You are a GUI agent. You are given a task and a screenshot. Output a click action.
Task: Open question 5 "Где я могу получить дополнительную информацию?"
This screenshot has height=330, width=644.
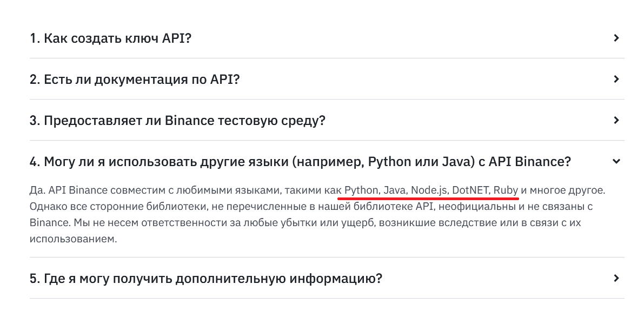click(x=206, y=279)
